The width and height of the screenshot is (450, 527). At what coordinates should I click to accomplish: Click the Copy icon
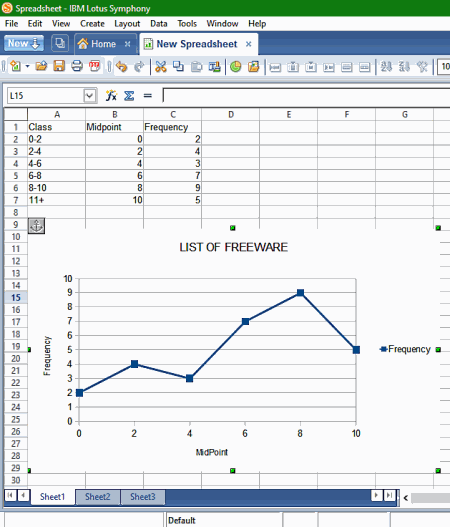click(178, 67)
